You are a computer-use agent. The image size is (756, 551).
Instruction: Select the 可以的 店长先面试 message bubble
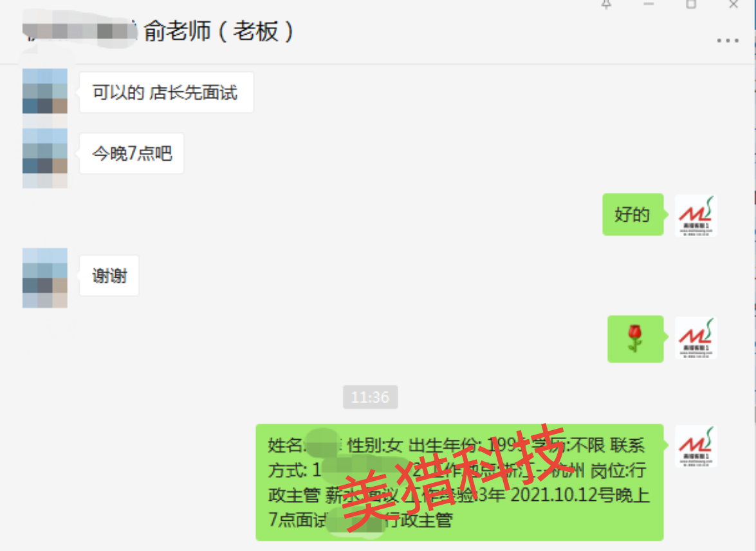point(167,93)
